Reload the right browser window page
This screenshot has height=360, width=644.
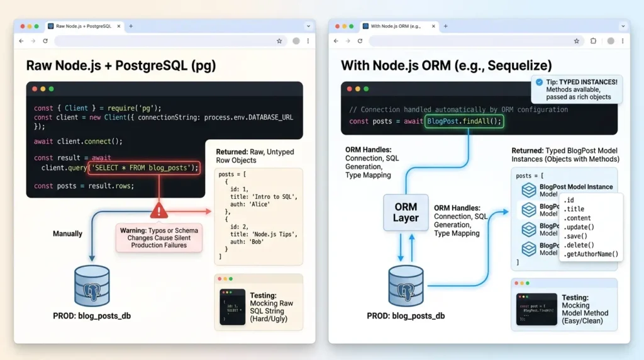[360, 41]
